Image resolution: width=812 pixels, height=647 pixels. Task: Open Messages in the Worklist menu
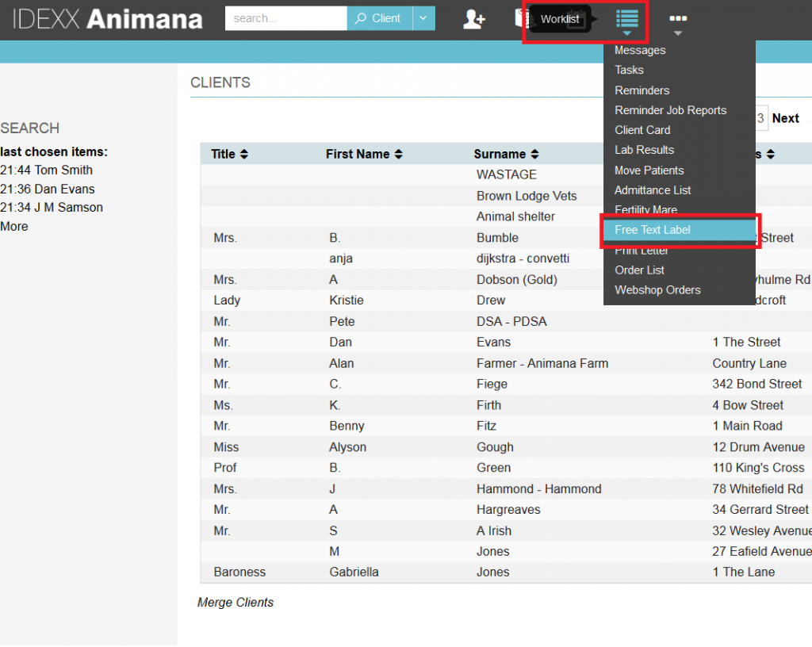[x=640, y=50]
